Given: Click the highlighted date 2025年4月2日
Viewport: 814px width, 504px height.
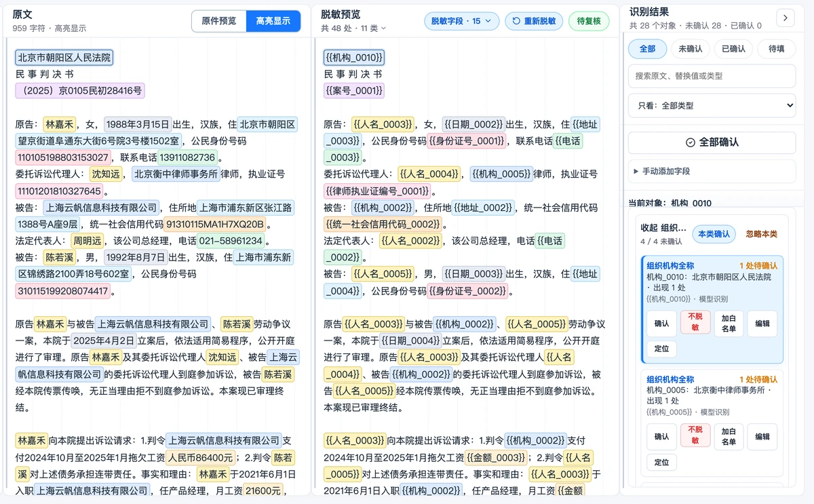Looking at the screenshot, I should click(104, 341).
